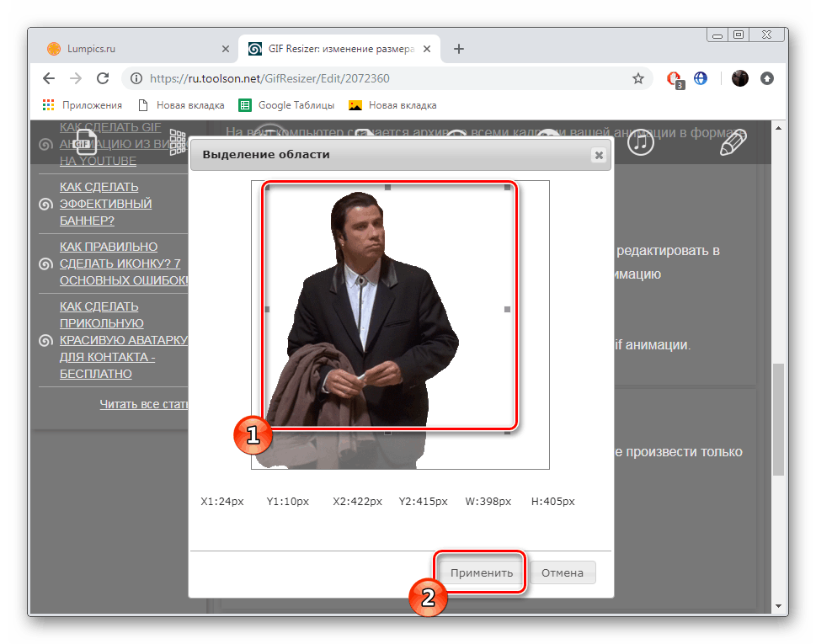Click the GIF file icon in site header
Image resolution: width=816 pixels, height=644 pixels.
pyautogui.click(x=84, y=141)
